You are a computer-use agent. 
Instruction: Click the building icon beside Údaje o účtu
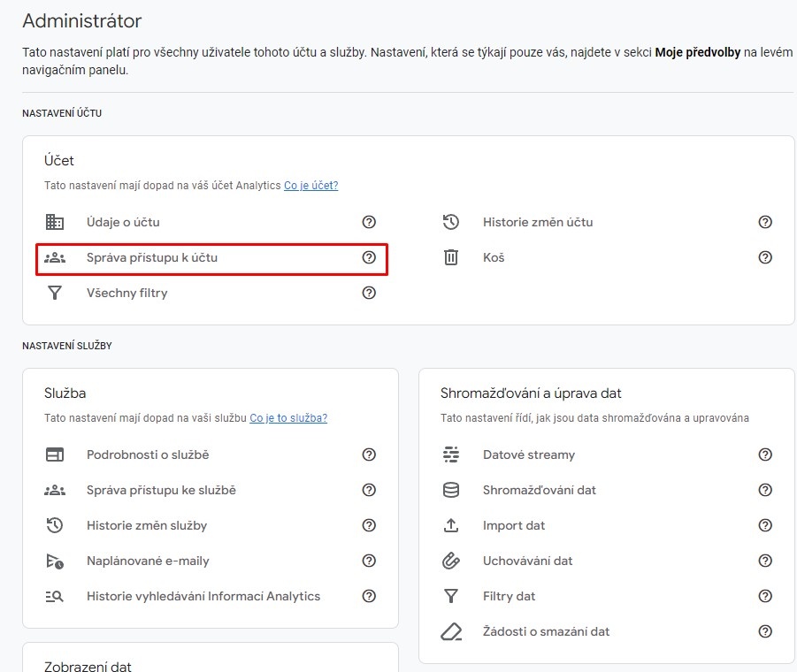click(54, 222)
